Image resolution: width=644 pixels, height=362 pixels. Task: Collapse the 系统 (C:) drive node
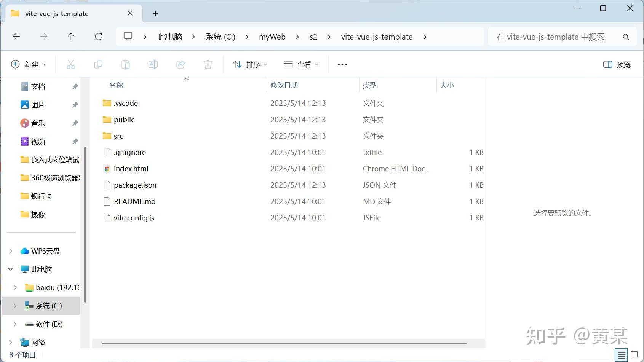coord(15,305)
